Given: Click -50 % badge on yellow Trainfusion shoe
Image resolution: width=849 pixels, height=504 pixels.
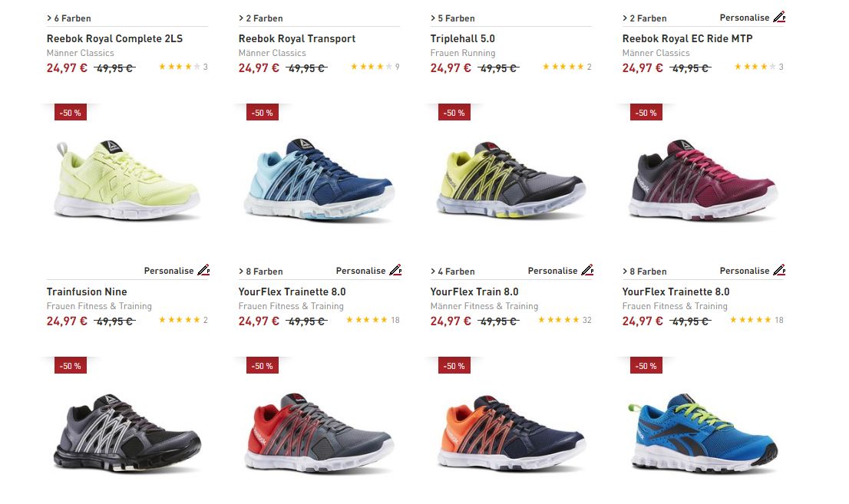Looking at the screenshot, I should 71,113.
